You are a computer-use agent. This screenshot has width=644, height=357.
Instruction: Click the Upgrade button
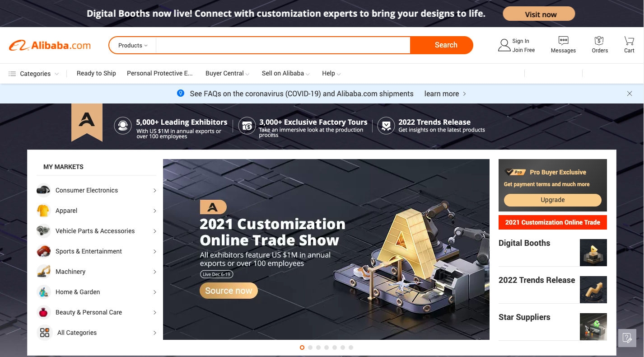tap(553, 200)
